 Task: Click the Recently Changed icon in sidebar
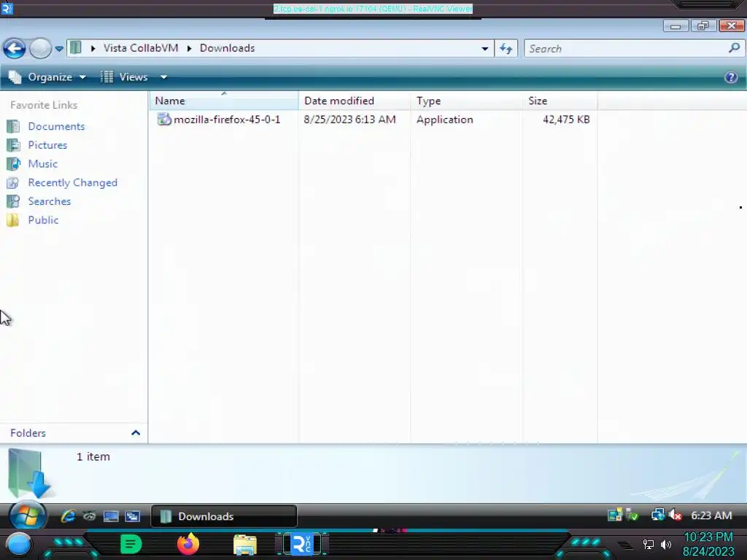coord(13,182)
